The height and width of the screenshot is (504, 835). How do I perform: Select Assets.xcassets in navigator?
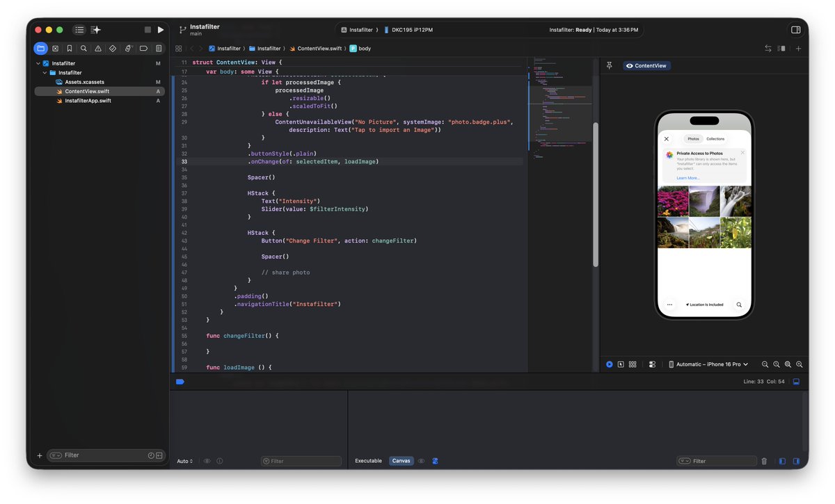coord(100,82)
